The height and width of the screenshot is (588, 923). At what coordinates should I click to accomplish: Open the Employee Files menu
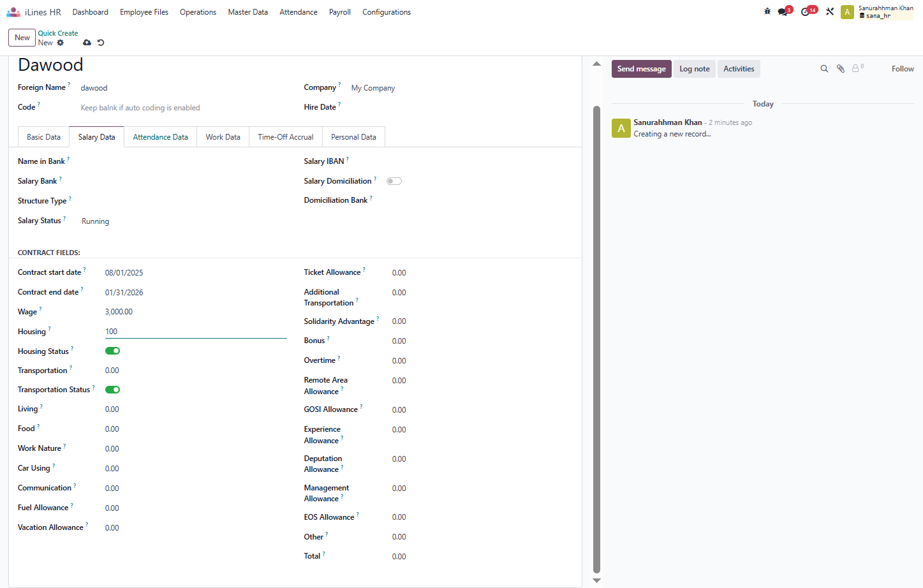click(144, 12)
